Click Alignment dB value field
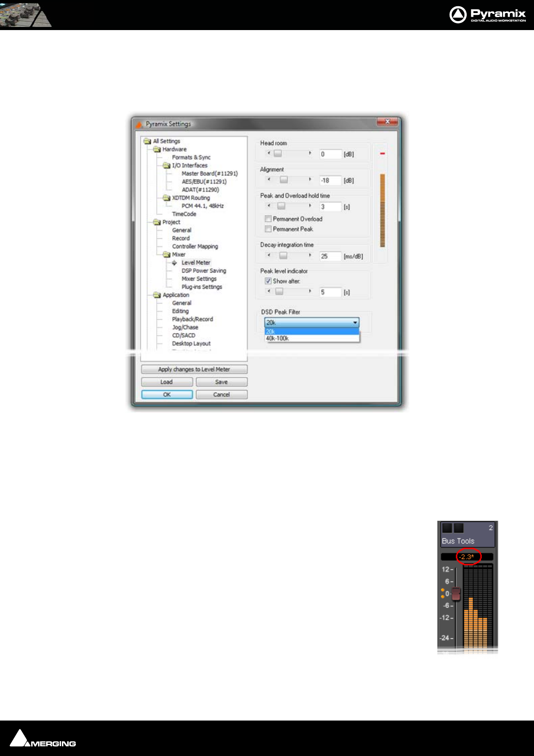This screenshot has height=756, width=534. pos(330,180)
